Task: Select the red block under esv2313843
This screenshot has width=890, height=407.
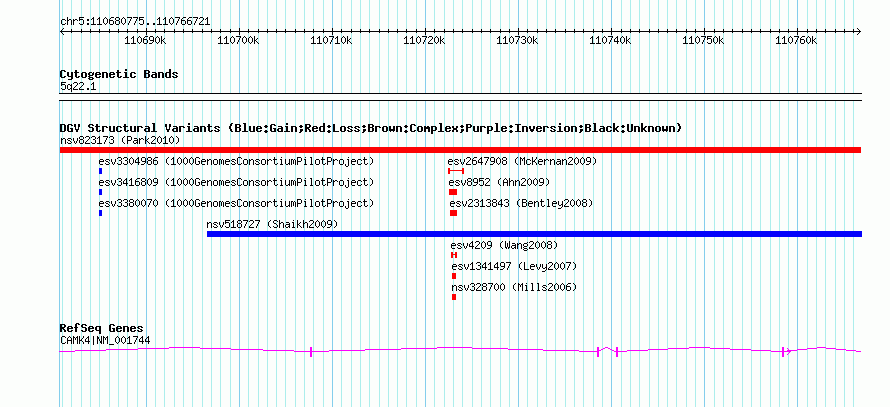Action: tap(454, 213)
